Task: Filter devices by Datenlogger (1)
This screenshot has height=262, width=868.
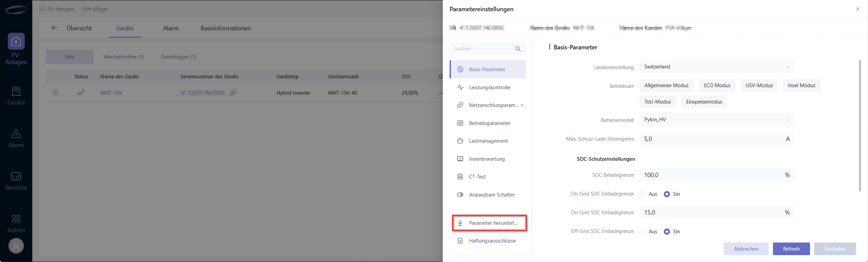Action: pyautogui.click(x=179, y=57)
